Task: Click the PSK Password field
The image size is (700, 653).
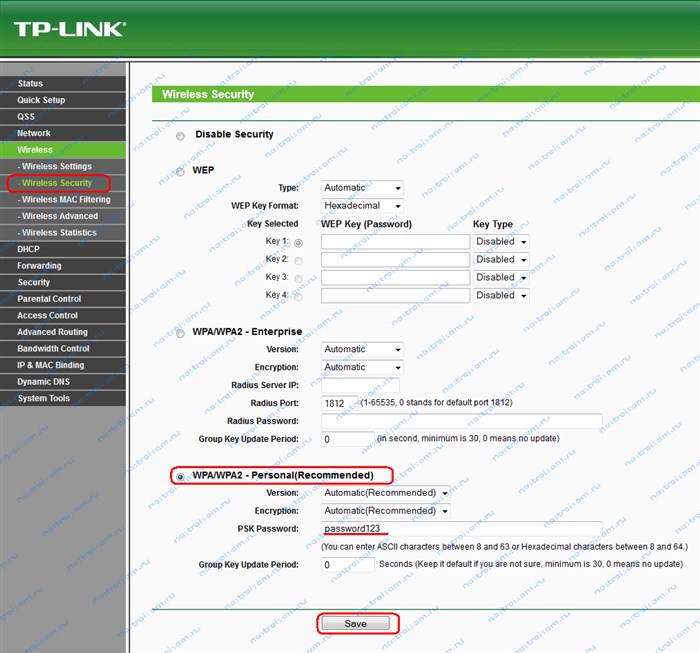Action: point(462,528)
